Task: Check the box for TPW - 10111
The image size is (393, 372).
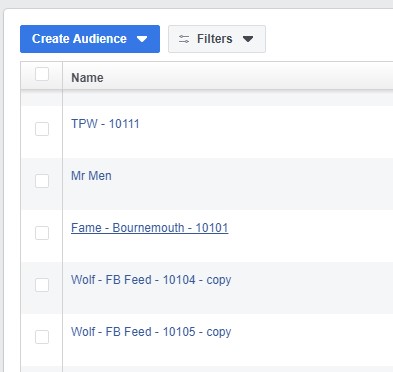Action: point(42,129)
